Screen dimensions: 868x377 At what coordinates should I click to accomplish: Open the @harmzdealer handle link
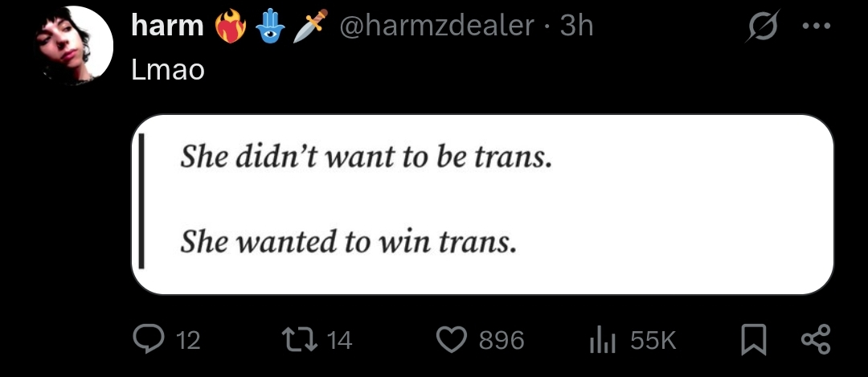437,27
